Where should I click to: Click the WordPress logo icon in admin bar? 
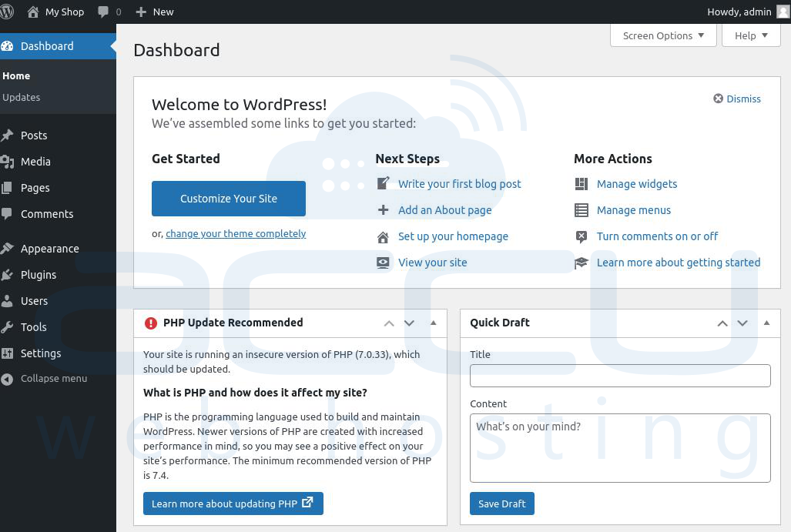[x=7, y=12]
